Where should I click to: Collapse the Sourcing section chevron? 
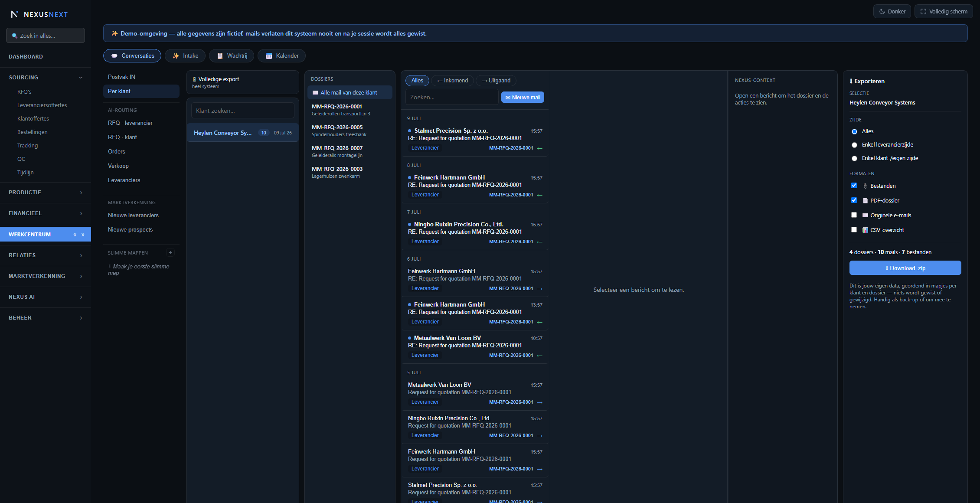pos(81,78)
